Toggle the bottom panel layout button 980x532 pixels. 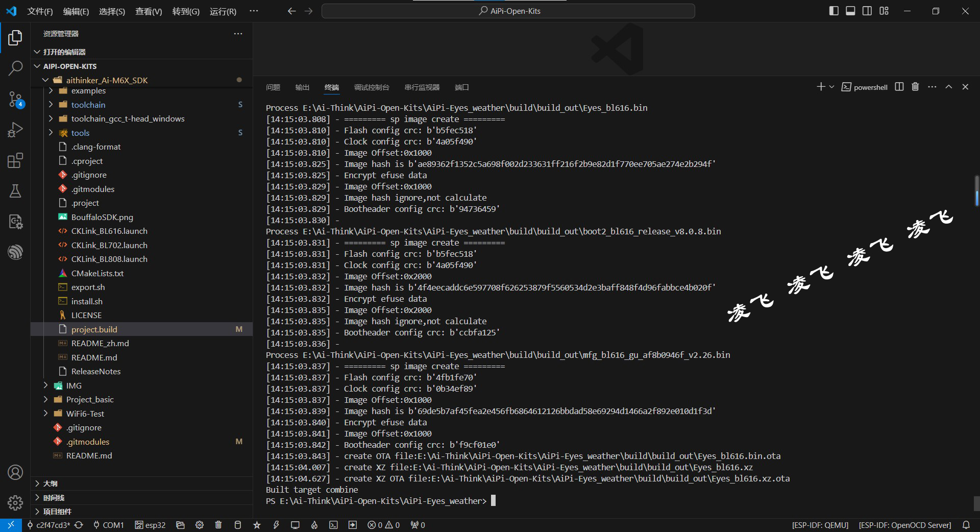pos(850,11)
